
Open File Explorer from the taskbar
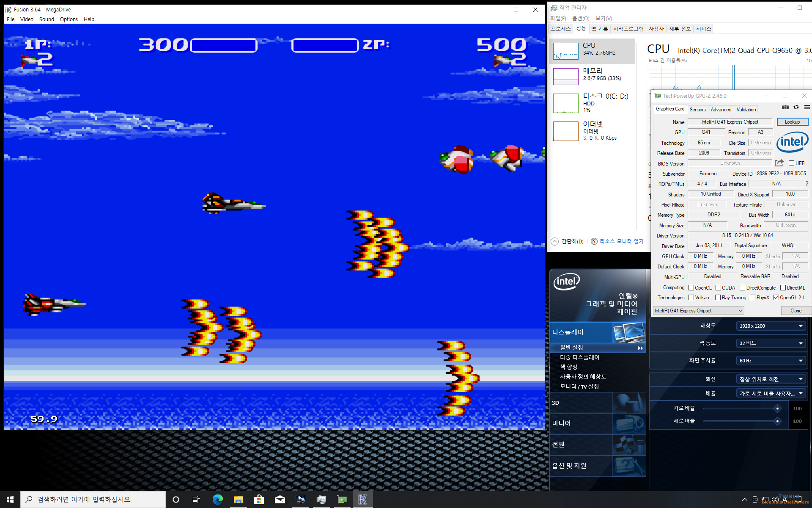238,500
